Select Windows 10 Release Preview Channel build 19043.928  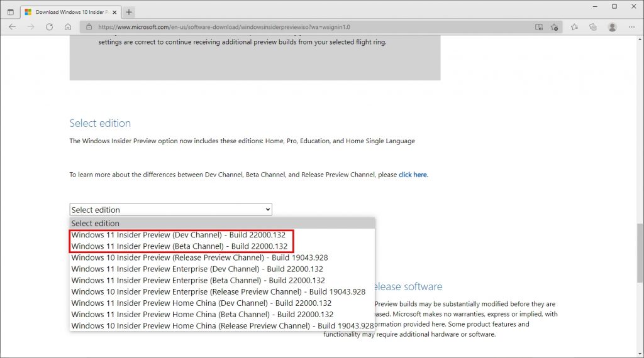point(222,258)
